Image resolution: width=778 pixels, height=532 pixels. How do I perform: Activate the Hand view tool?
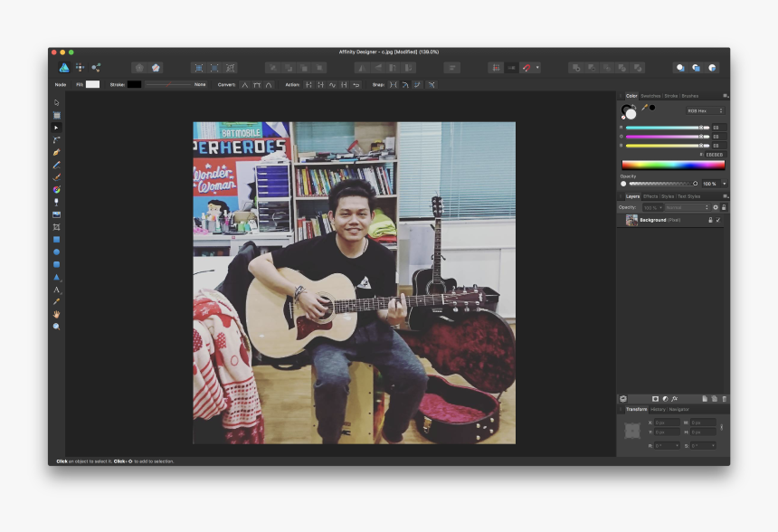[x=56, y=314]
